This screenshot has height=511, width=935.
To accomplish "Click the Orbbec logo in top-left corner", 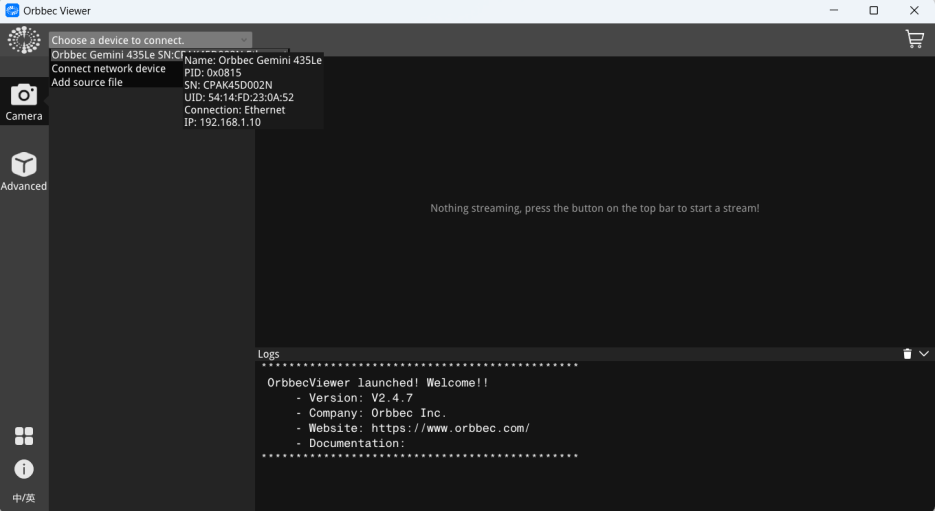I will point(24,40).
